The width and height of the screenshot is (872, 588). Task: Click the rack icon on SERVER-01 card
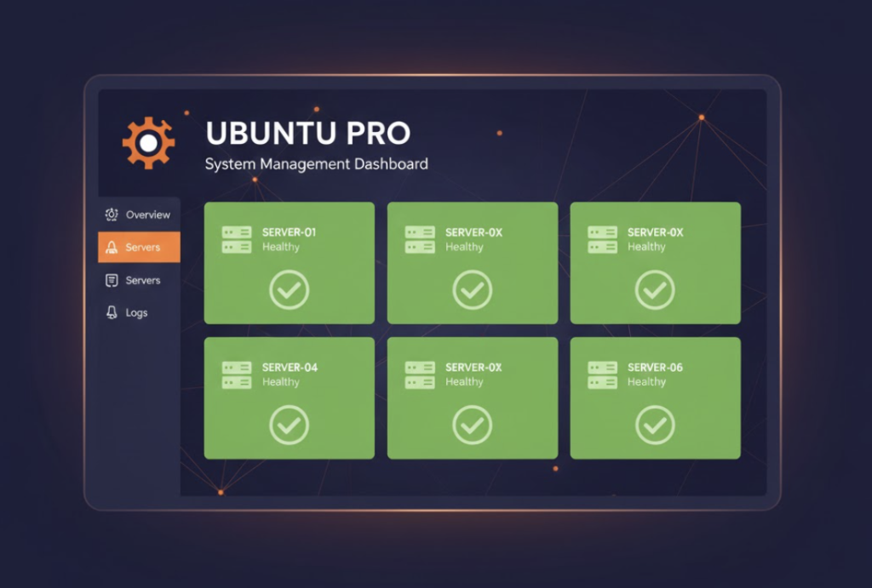click(x=237, y=239)
